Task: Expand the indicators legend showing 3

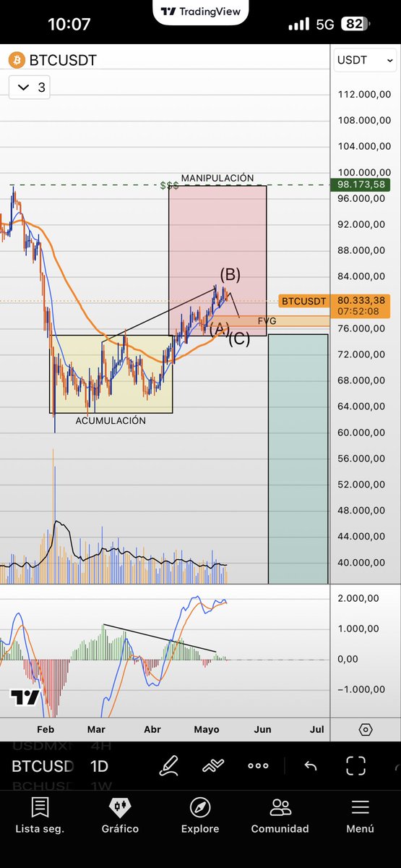Action: coord(31,88)
